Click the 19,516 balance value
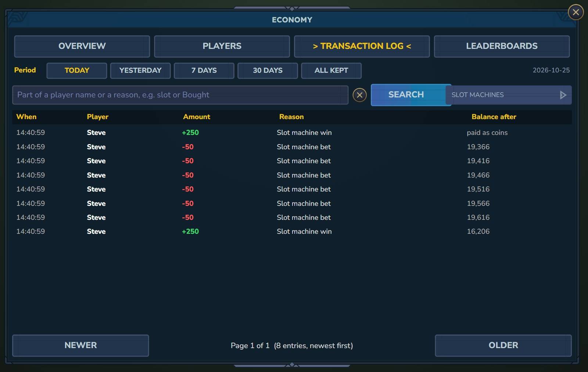Screen dimensions: 588x372 click(478, 189)
